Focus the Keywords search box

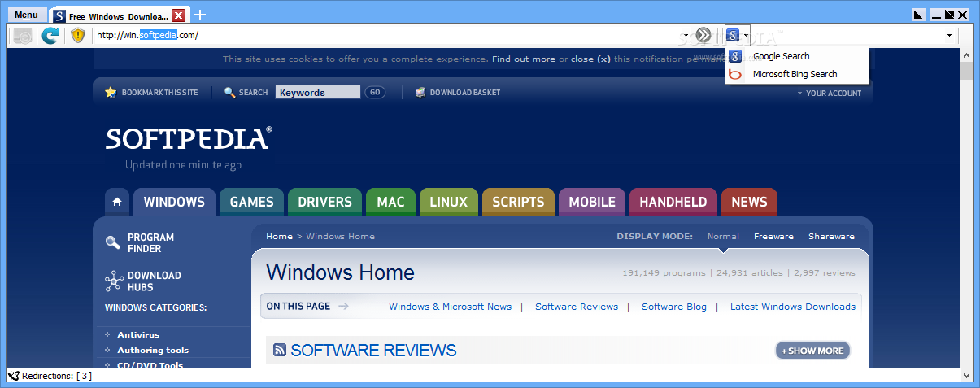(x=317, y=93)
